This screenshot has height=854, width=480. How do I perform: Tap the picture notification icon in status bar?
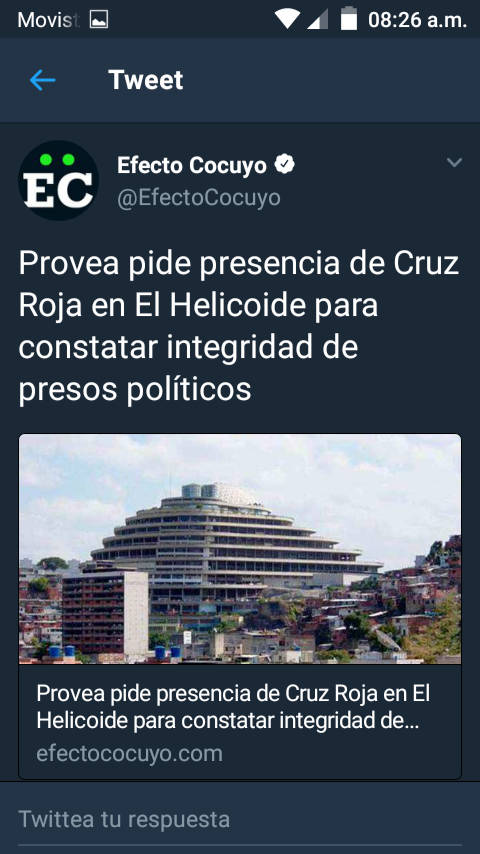99,20
